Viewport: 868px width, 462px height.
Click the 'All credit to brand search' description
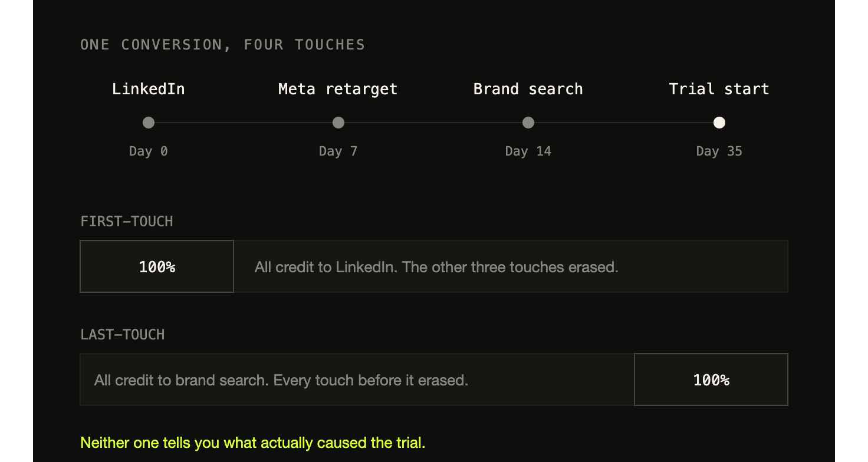281,380
